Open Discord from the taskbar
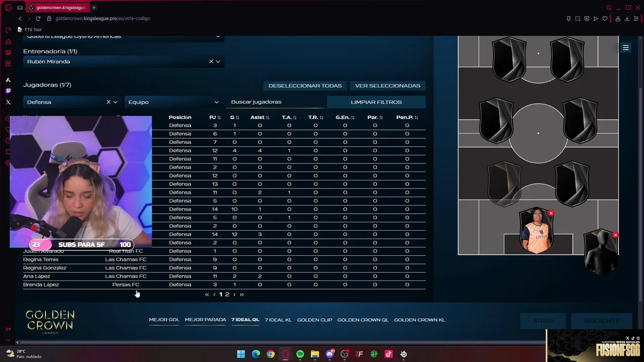 (x=330, y=354)
